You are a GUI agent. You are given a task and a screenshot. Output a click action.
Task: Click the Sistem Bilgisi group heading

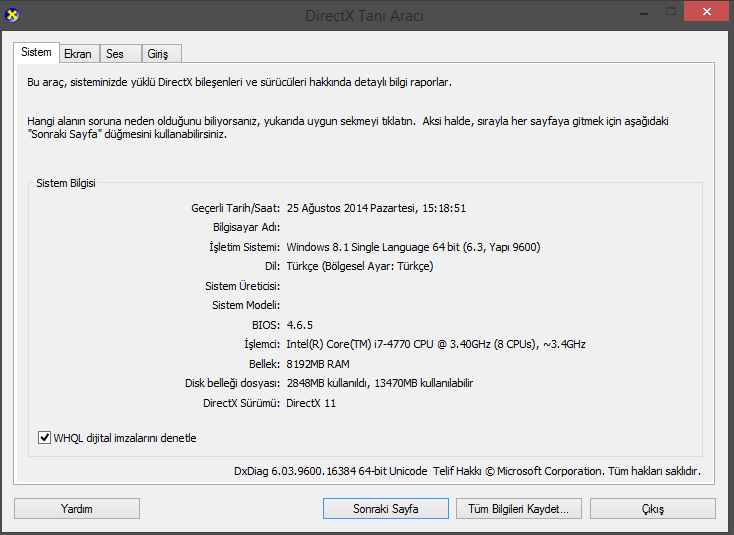click(x=66, y=183)
